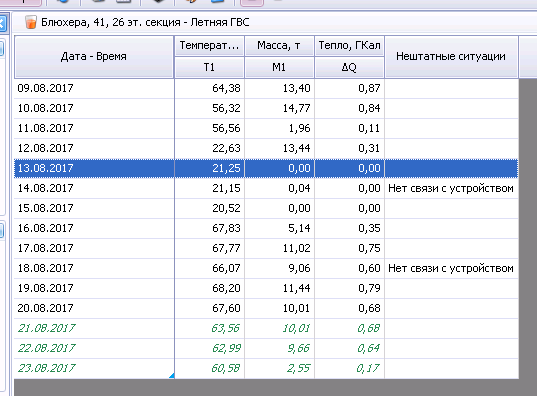Click mass value 5,14
The width and height of the screenshot is (537, 396).
(x=299, y=228)
